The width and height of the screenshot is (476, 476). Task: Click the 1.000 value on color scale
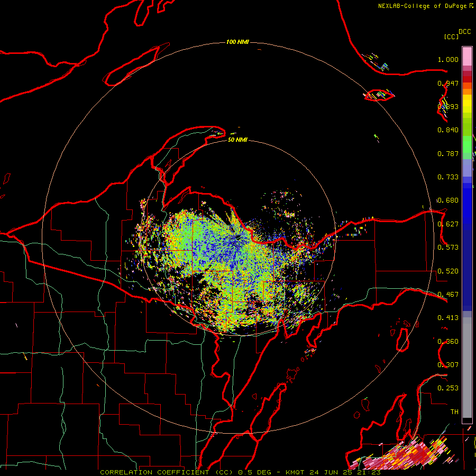448,59
